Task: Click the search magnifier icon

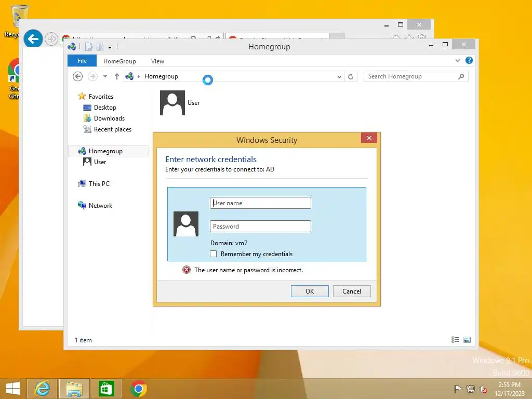Action: (x=461, y=76)
